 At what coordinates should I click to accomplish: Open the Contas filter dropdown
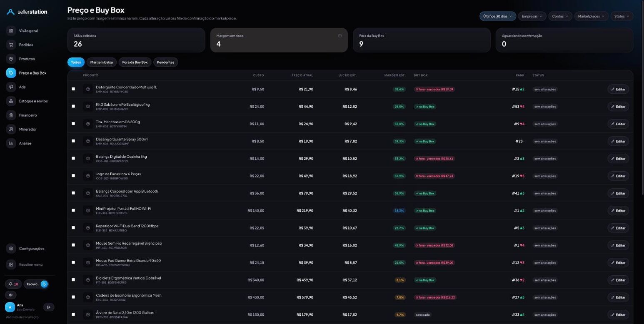tap(560, 16)
